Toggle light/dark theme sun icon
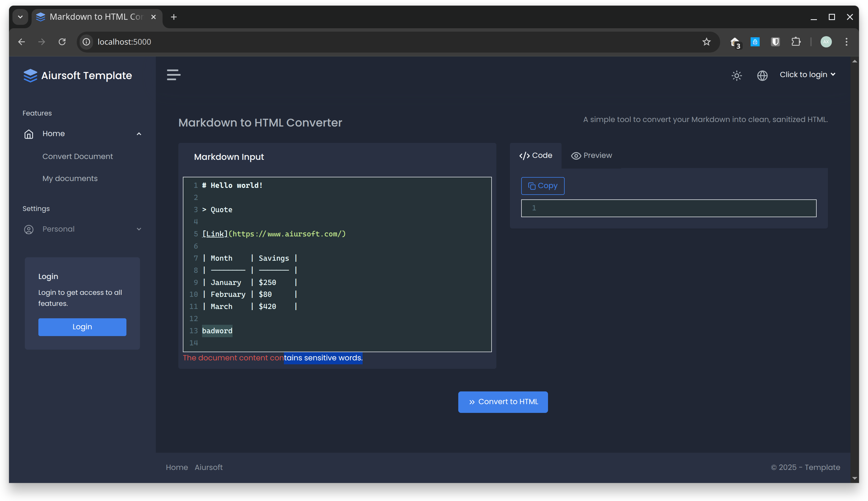 click(736, 75)
